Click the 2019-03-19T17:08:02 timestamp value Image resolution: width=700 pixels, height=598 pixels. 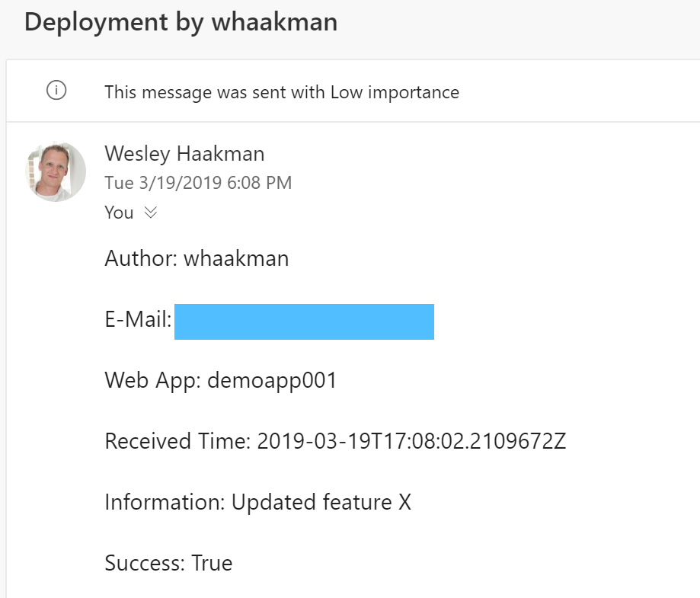coord(411,441)
